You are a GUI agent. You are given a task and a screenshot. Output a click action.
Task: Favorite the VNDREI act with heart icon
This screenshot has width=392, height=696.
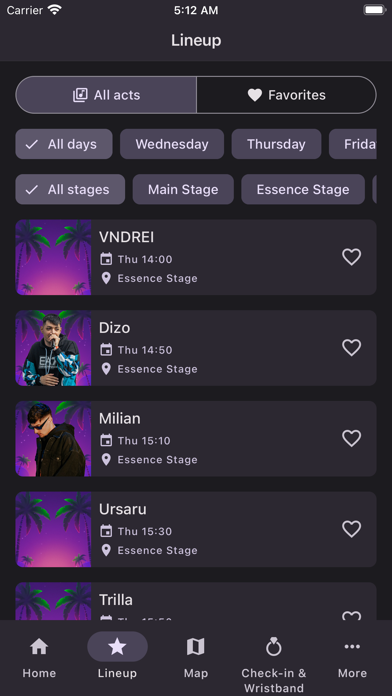pyautogui.click(x=352, y=257)
